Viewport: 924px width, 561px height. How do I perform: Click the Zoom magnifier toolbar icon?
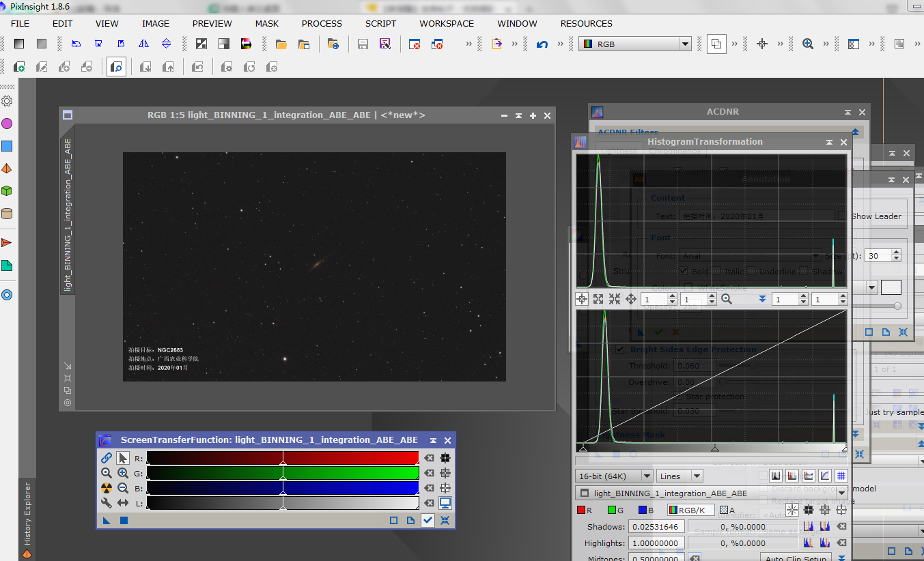pos(808,44)
